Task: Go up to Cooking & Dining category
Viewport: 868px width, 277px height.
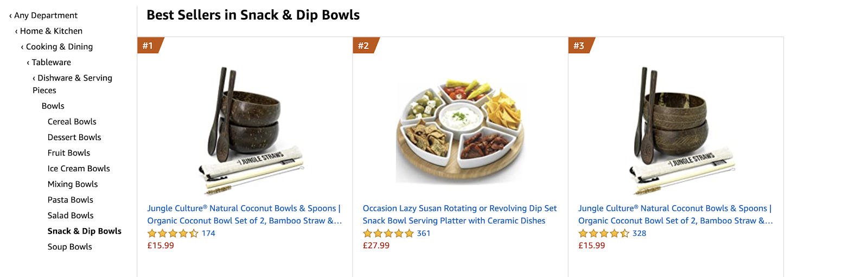Action: click(57, 47)
